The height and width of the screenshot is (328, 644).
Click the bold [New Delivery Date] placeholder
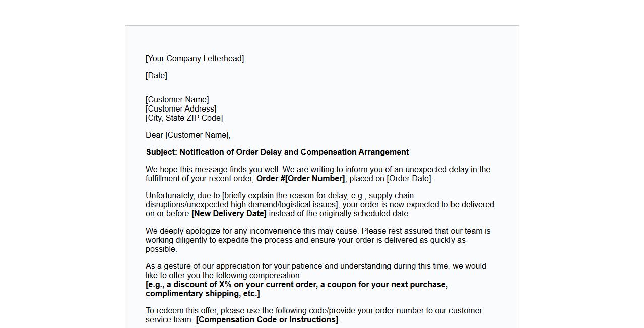click(x=229, y=214)
